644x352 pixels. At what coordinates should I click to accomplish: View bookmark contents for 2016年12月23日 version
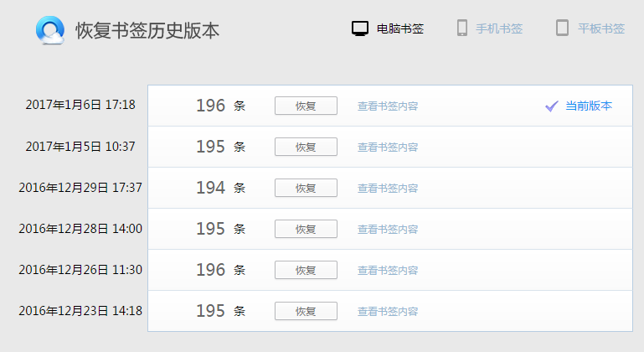point(388,312)
